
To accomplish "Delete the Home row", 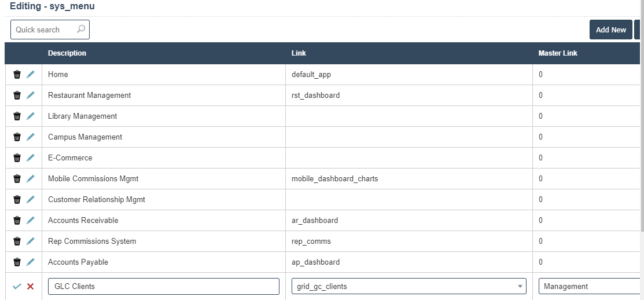I will (17, 75).
